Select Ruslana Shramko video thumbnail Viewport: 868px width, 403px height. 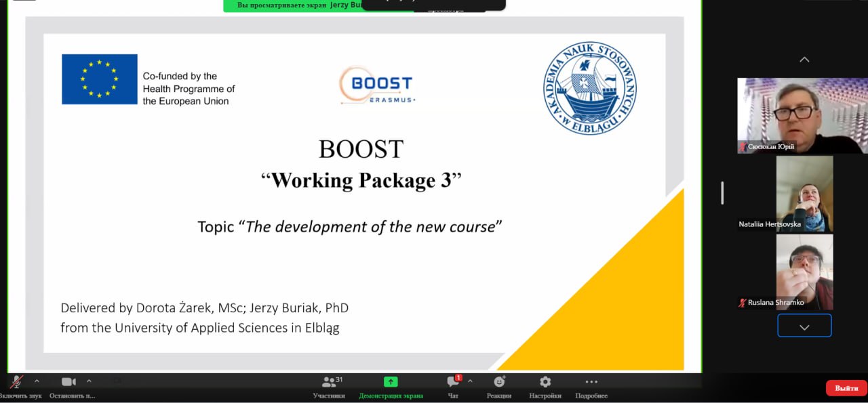click(x=804, y=272)
